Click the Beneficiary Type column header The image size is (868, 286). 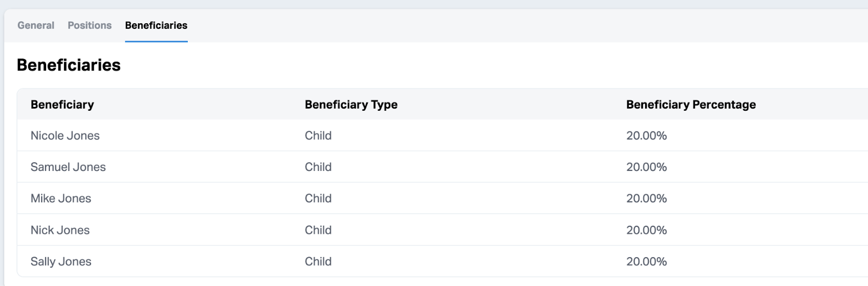(351, 105)
